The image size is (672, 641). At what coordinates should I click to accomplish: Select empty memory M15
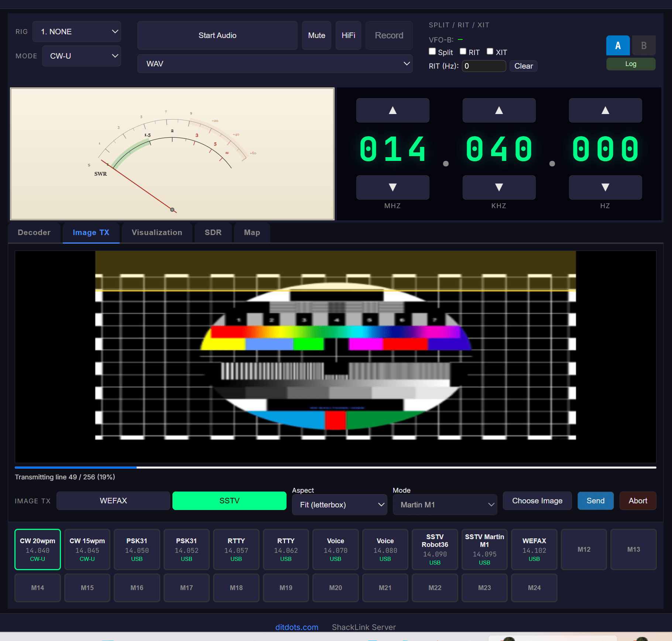click(x=87, y=588)
